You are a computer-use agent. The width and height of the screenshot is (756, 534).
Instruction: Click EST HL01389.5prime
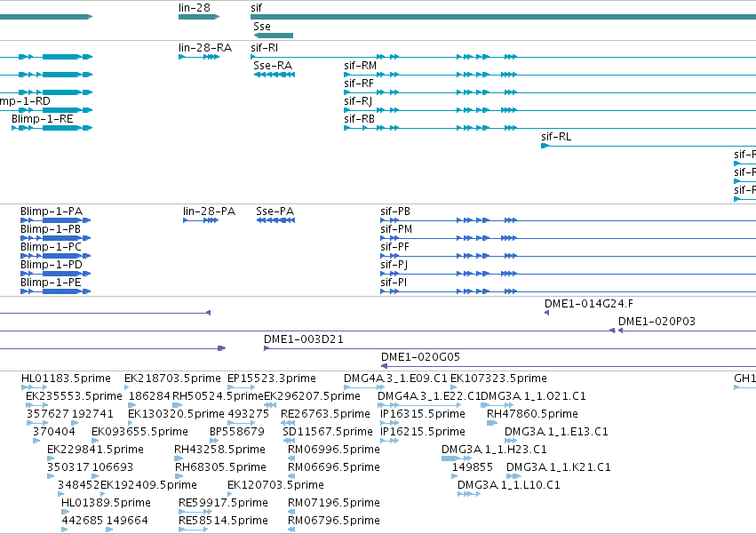(65, 512)
